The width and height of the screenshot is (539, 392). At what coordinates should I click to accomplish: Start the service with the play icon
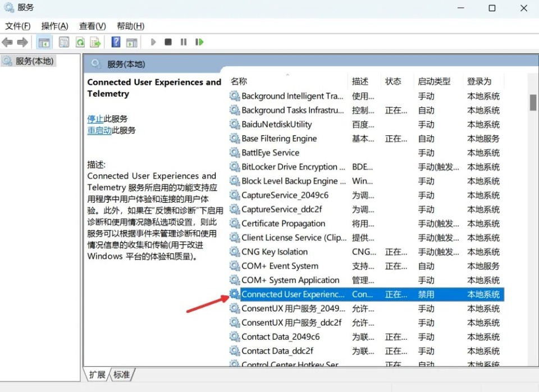[153, 42]
